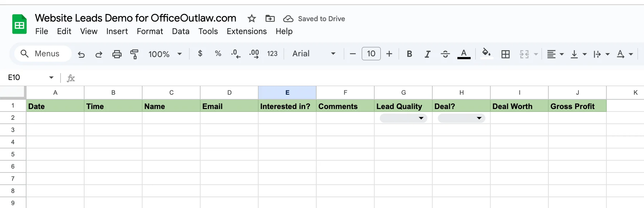Select the Gross Profit header cell
Image resolution: width=644 pixels, height=208 pixels.
(577, 106)
